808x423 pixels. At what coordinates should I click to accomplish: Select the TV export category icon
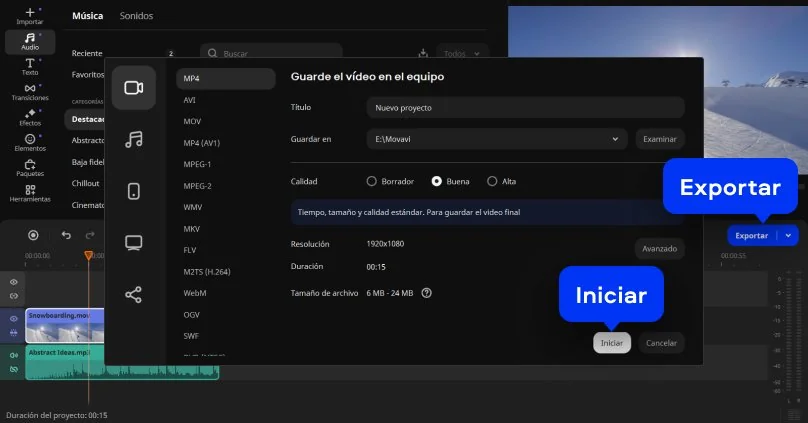[x=133, y=243]
